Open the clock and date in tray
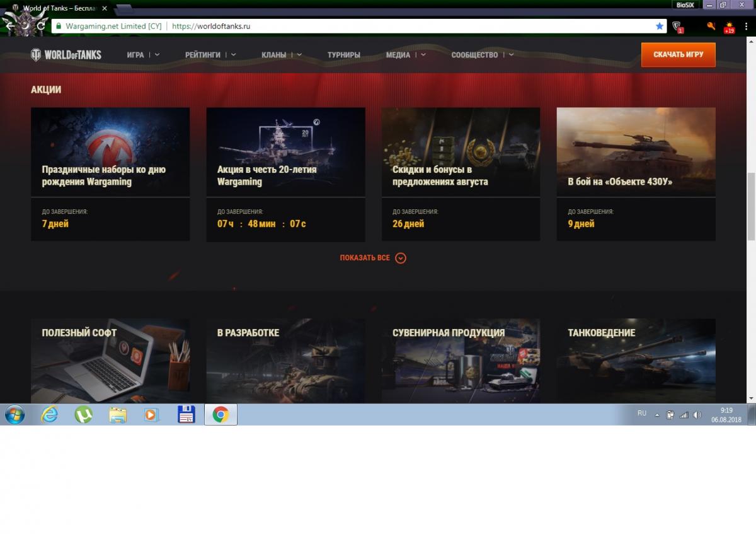 [726, 415]
